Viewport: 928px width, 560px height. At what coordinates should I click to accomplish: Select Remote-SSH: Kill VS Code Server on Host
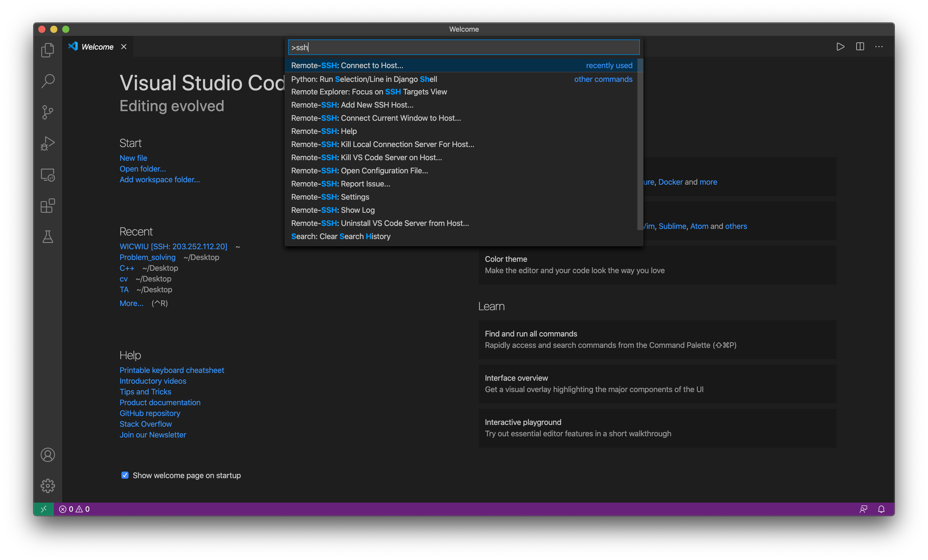coord(461,158)
